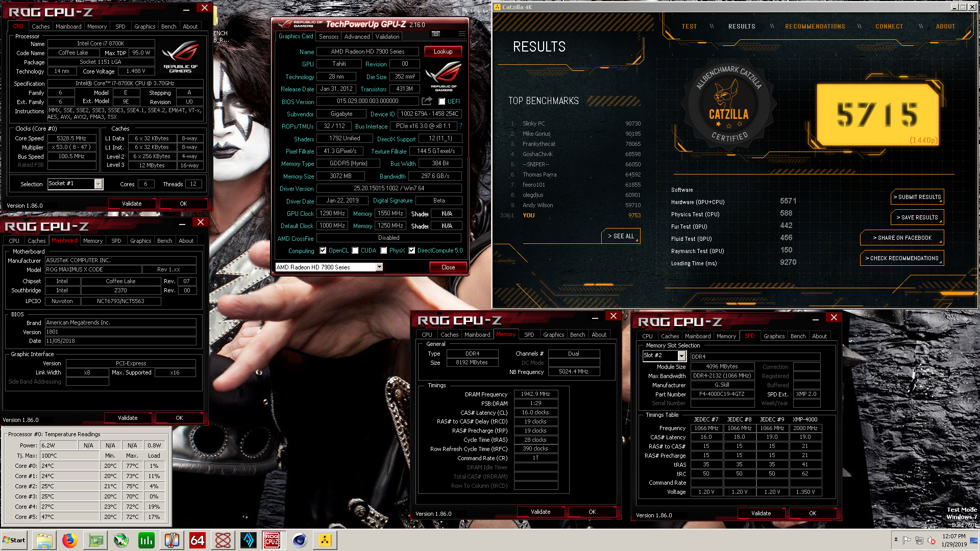
Task: Click the blue A-logo taskbar icon
Action: tap(249, 540)
